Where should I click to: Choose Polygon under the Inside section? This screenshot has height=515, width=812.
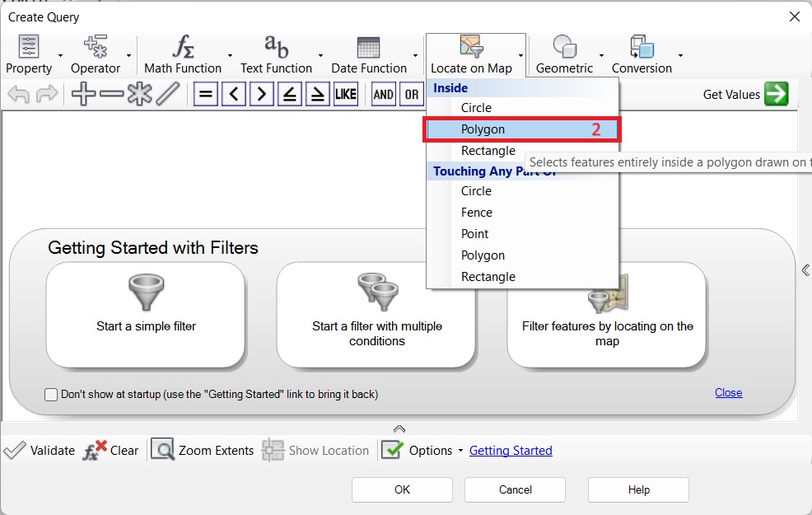click(x=483, y=129)
